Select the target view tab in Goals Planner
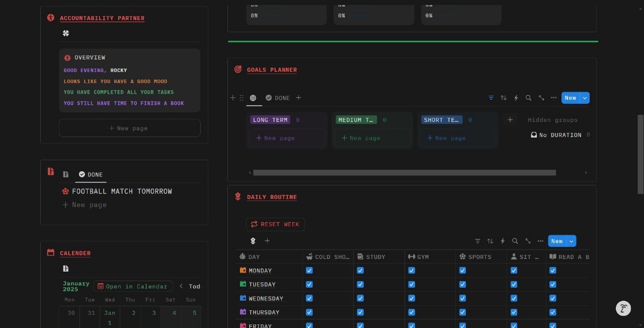Viewport: 644px width, 328px height. point(253,98)
